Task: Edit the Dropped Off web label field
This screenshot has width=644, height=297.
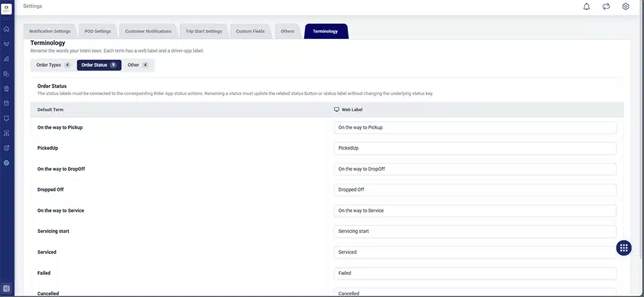Action: click(475, 190)
